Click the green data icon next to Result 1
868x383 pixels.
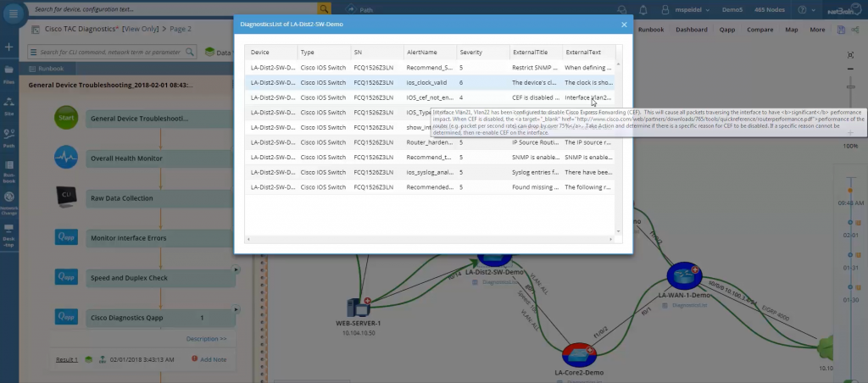click(x=88, y=359)
